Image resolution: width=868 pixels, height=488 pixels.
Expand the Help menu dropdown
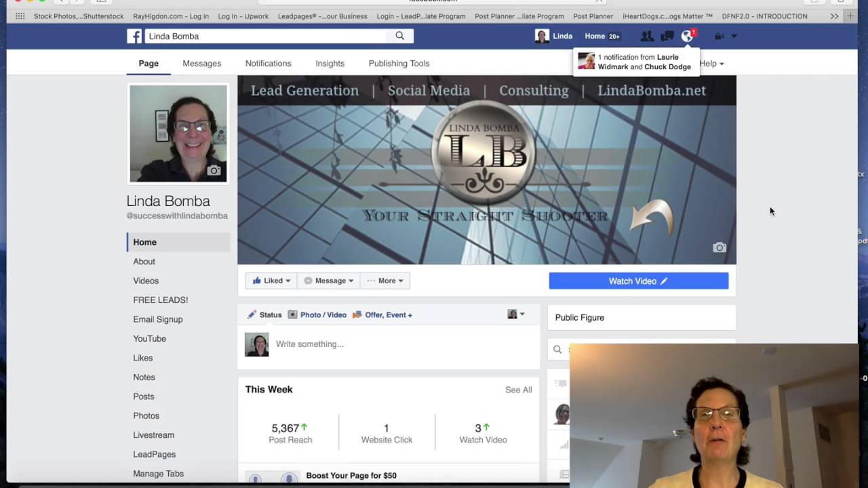tap(711, 64)
